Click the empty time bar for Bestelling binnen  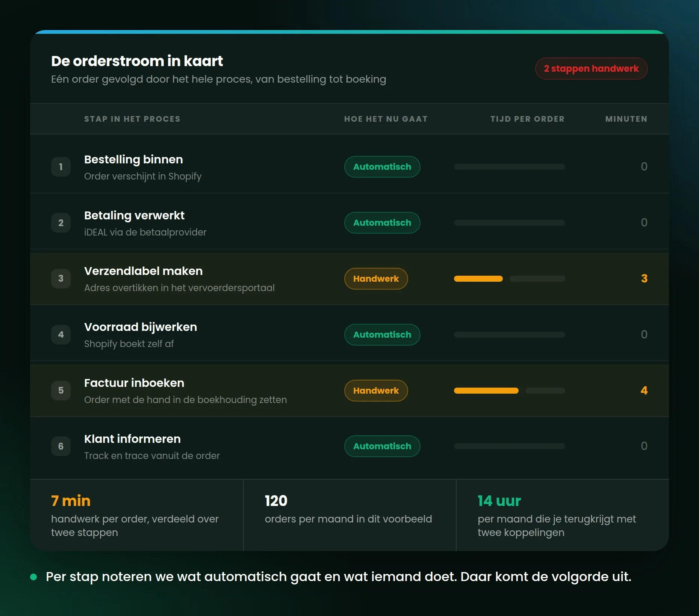[510, 167]
